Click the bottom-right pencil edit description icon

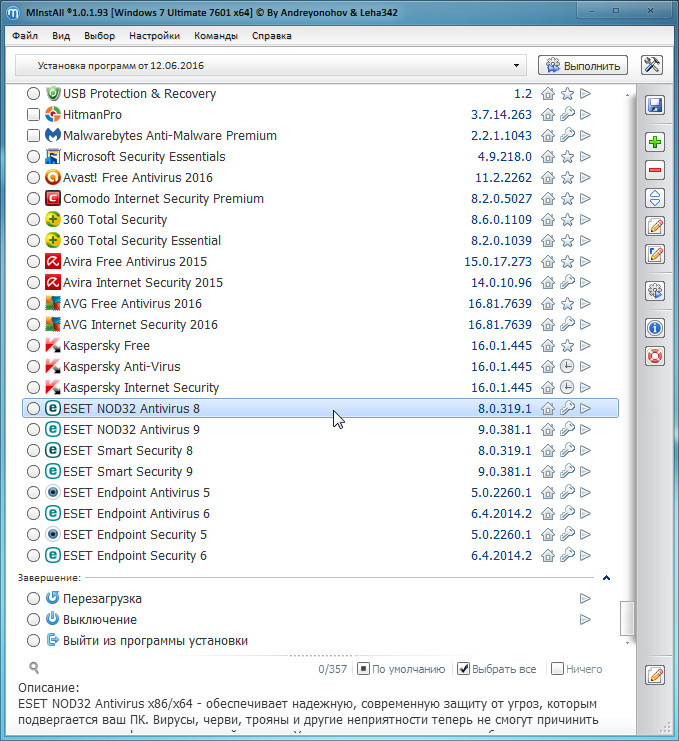tap(655, 674)
